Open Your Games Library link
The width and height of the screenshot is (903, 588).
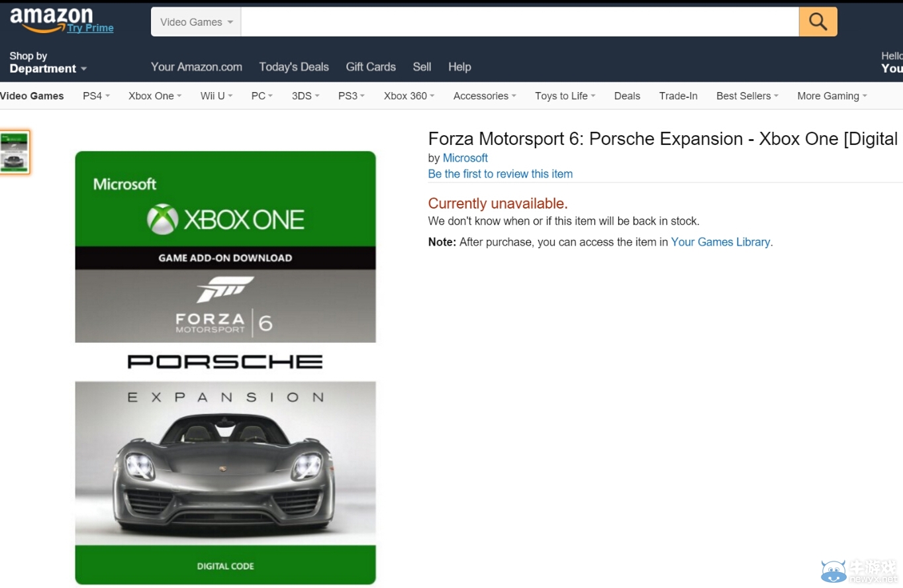(720, 242)
